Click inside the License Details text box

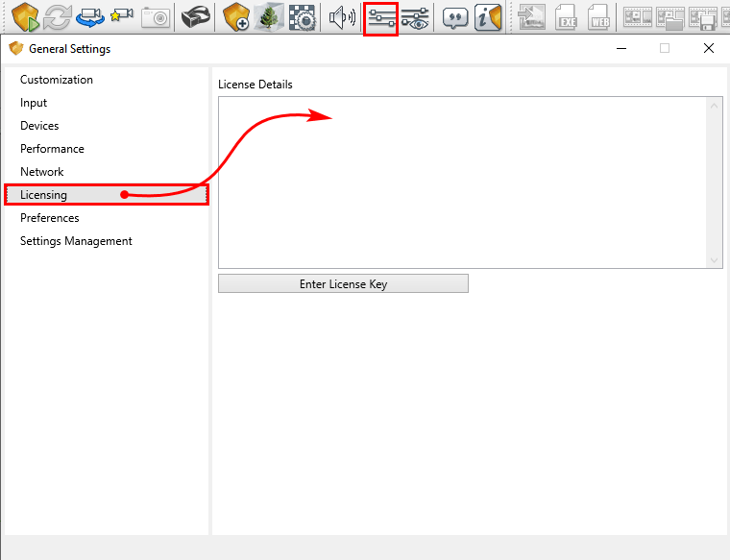tap(462, 183)
